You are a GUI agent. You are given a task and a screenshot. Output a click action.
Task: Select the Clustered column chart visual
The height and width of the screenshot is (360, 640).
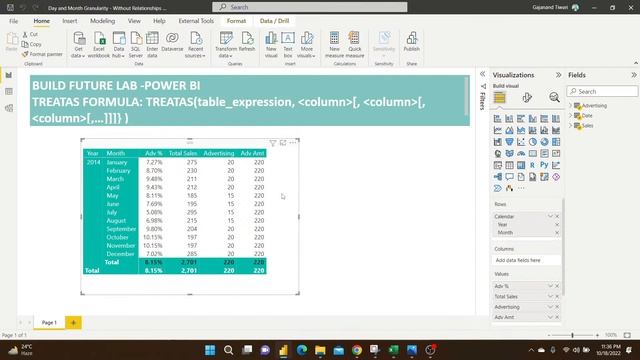click(x=533, y=119)
